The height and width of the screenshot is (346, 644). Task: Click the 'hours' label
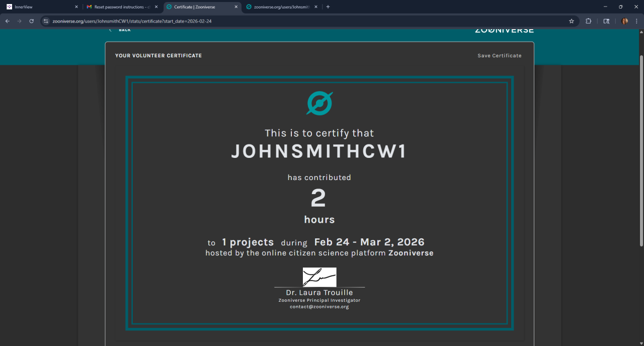tap(319, 220)
